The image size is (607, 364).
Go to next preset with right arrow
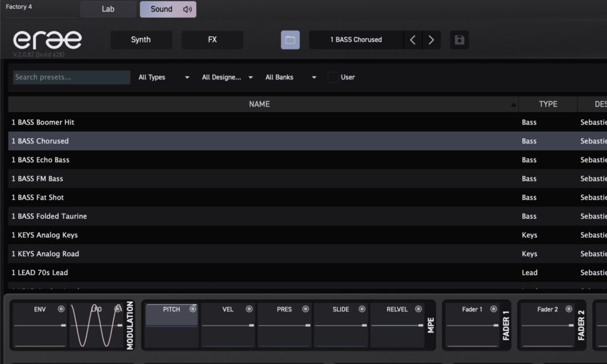(x=432, y=40)
